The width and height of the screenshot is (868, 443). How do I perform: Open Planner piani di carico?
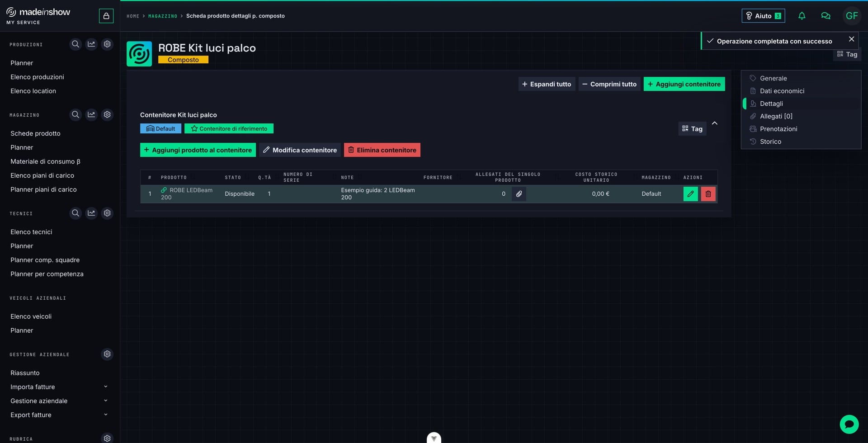coord(43,189)
